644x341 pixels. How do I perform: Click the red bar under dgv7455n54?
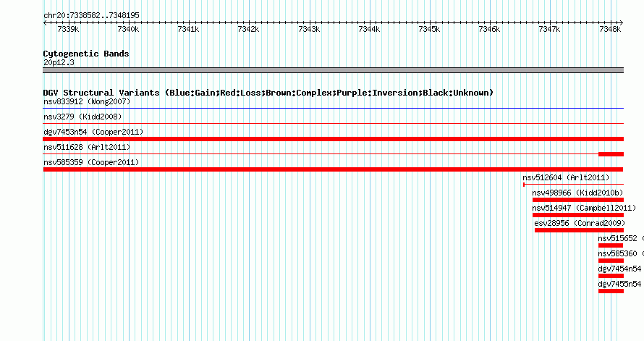[x=611, y=291]
